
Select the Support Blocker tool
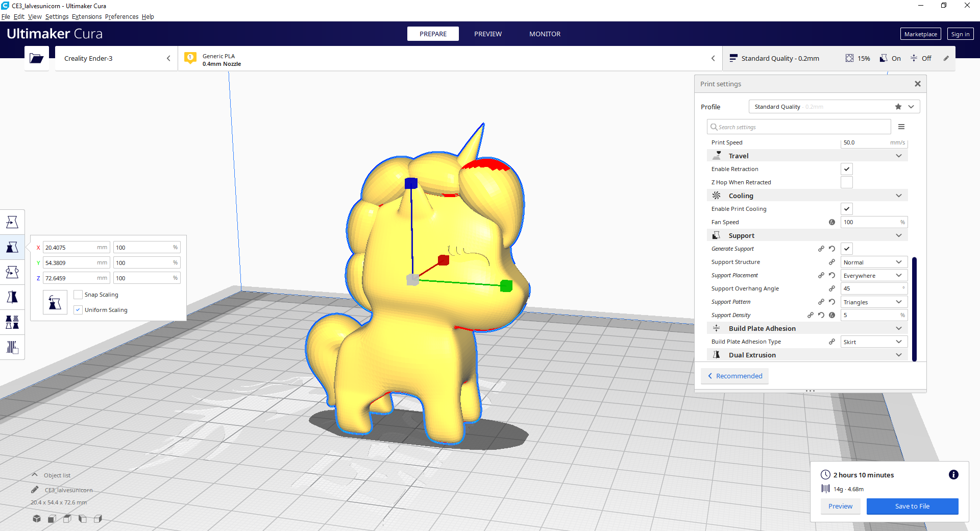pyautogui.click(x=12, y=347)
